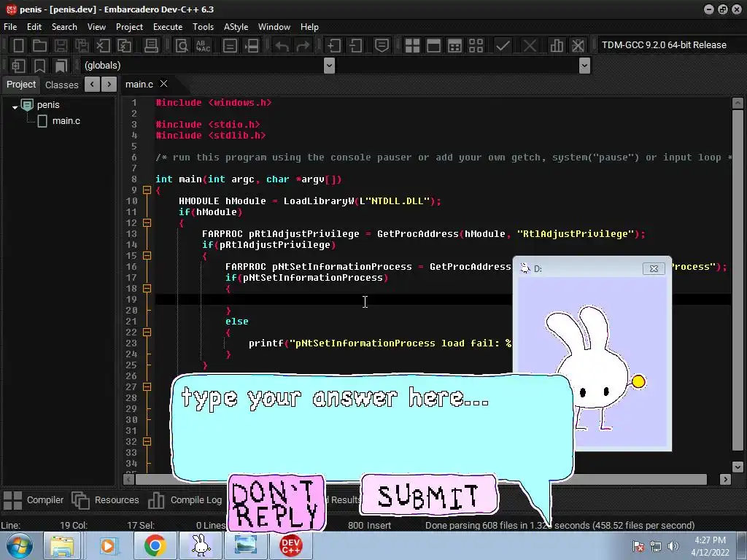Open Chrome from the taskbar
747x560 pixels.
(x=155, y=545)
